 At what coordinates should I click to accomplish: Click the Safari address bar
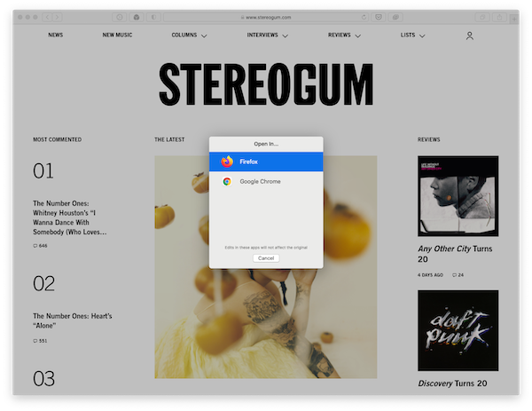pos(266,17)
